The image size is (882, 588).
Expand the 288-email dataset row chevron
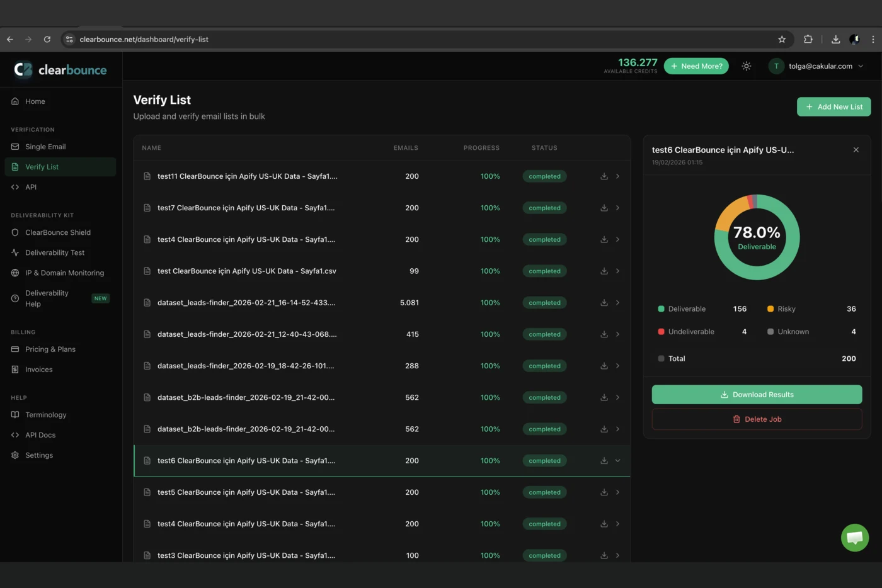click(x=618, y=366)
